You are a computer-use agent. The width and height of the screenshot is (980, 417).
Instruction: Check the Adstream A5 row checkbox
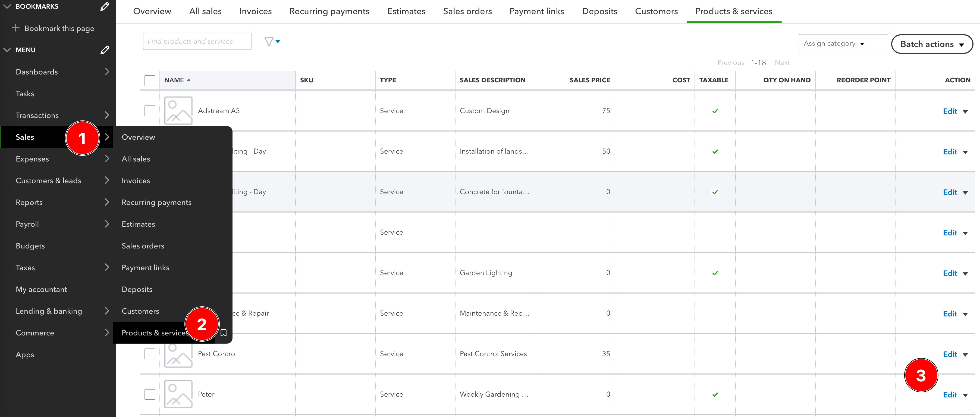click(x=150, y=111)
